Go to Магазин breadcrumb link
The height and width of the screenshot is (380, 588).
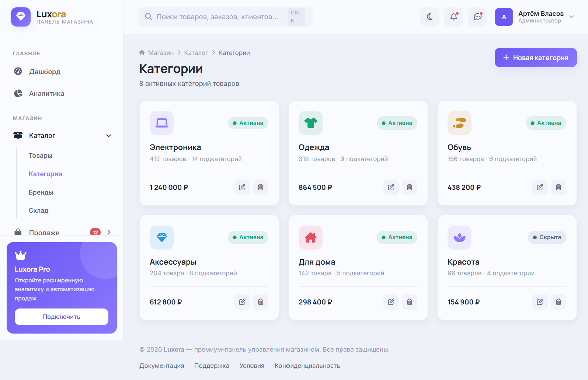point(161,53)
